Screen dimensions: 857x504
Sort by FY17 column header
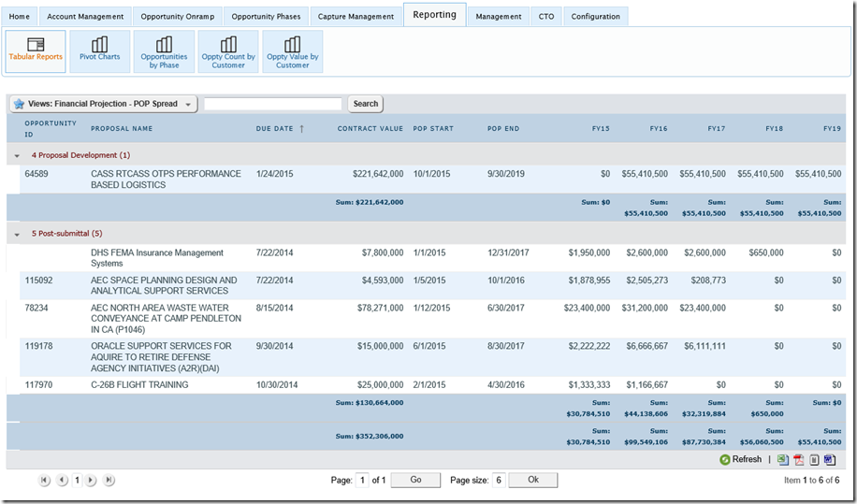(717, 129)
